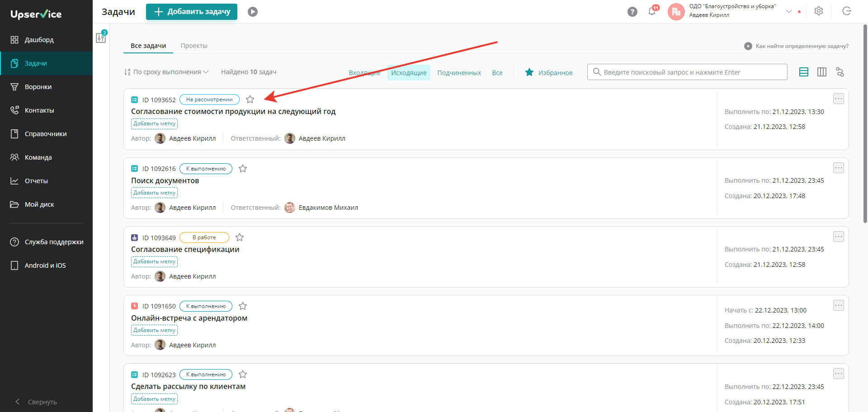This screenshot has width=868, height=412.
Task: Open the Команда section
Action: coord(46,157)
